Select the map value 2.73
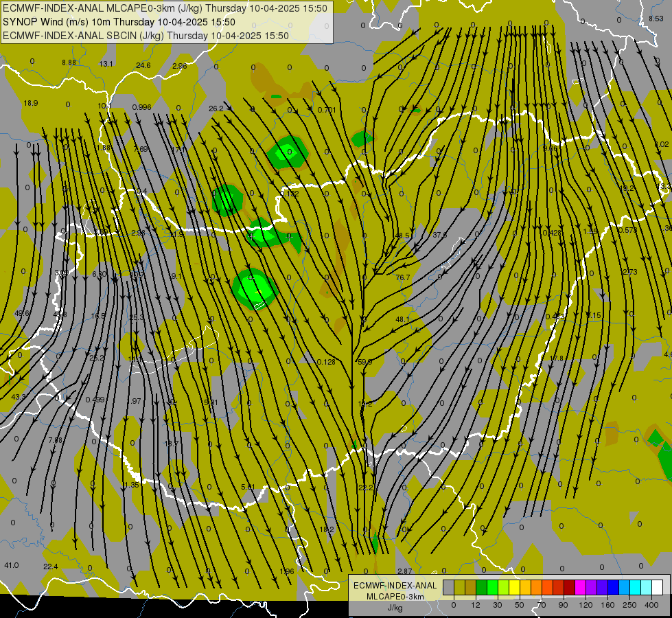This screenshot has width=672, height=618. tap(630, 273)
